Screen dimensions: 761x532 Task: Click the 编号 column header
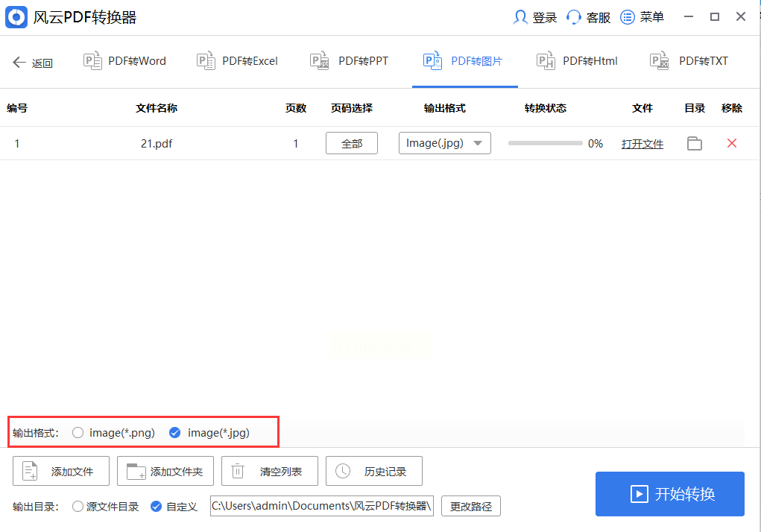coord(17,108)
